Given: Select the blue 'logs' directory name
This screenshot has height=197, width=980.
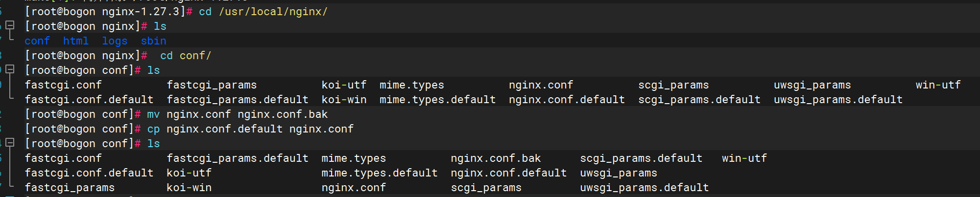Looking at the screenshot, I should [115, 41].
